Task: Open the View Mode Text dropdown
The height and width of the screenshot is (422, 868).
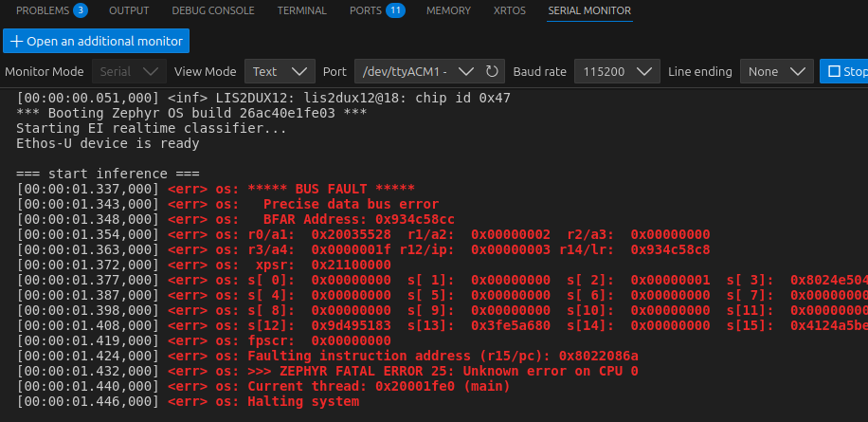Action: pos(280,71)
